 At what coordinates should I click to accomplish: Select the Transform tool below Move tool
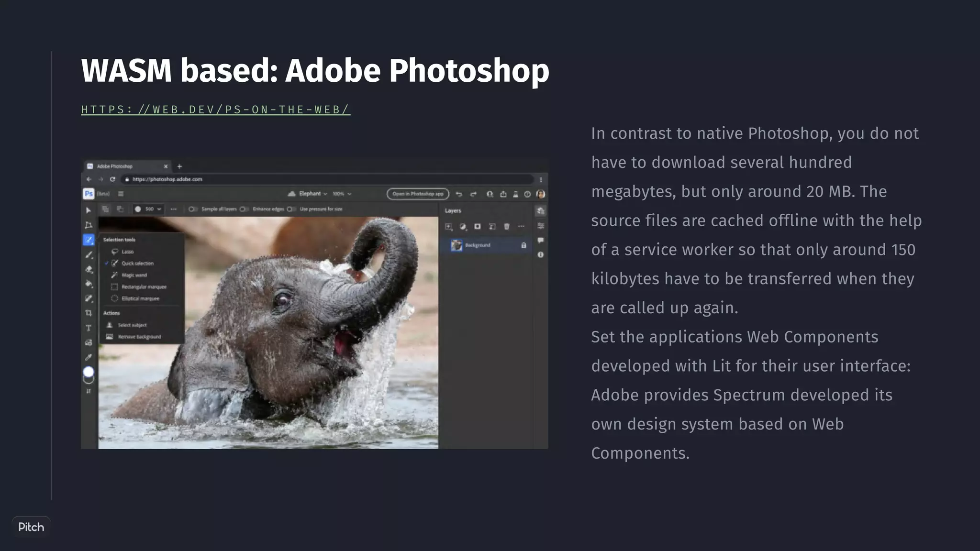89,225
